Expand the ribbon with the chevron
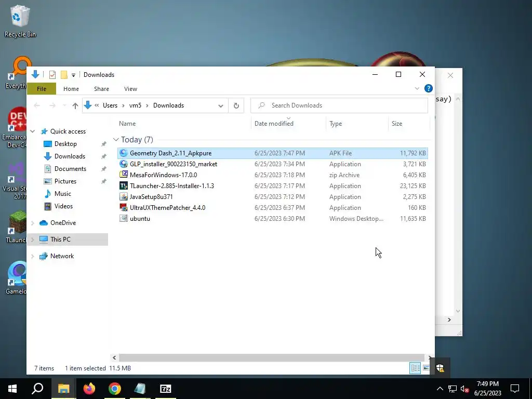The width and height of the screenshot is (532, 399). tap(417, 88)
